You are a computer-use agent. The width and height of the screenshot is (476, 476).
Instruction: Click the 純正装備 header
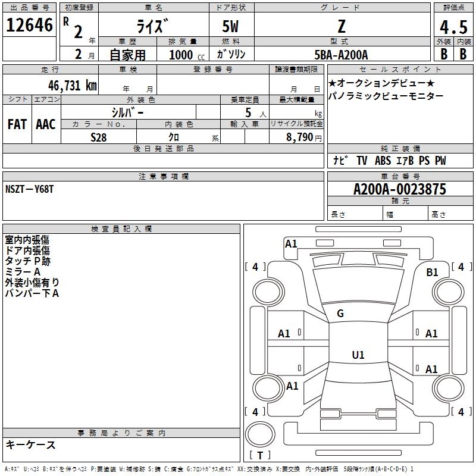400,148
